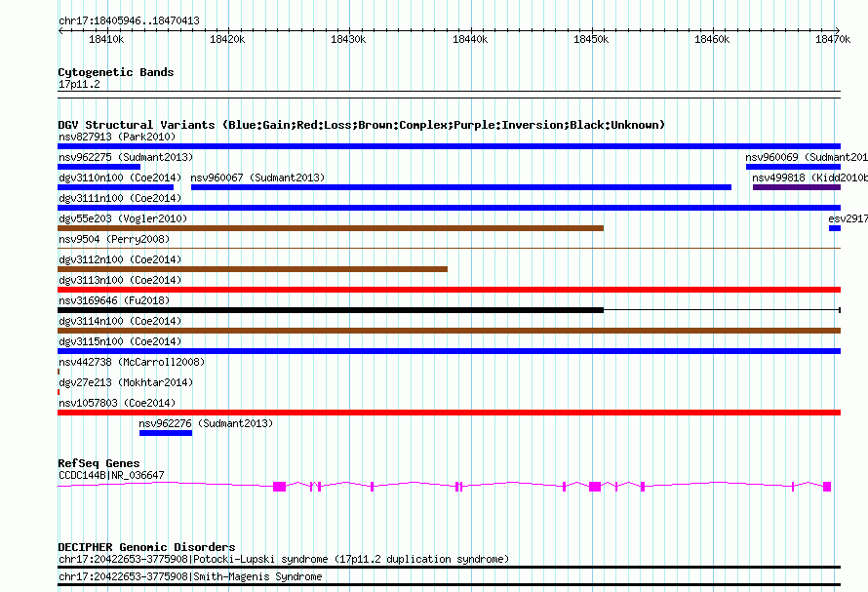Select nsv442738 (McCarroll2008) label
Screen dimensions: 868x592
(x=132, y=362)
